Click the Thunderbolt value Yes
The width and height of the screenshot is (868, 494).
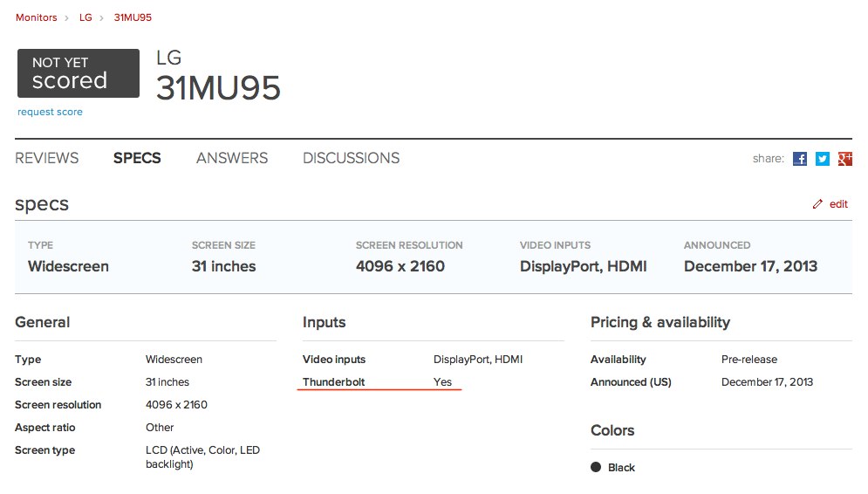point(442,382)
